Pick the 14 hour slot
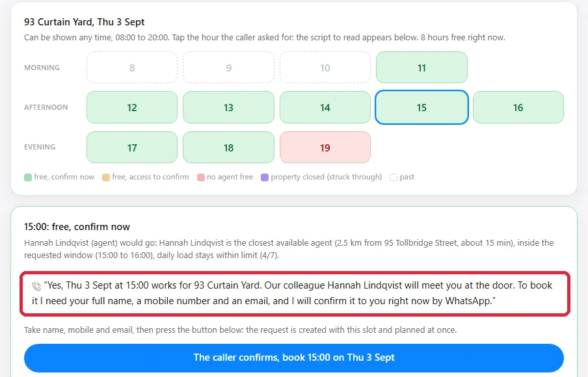Screen dimensions: 588x377 325,107
